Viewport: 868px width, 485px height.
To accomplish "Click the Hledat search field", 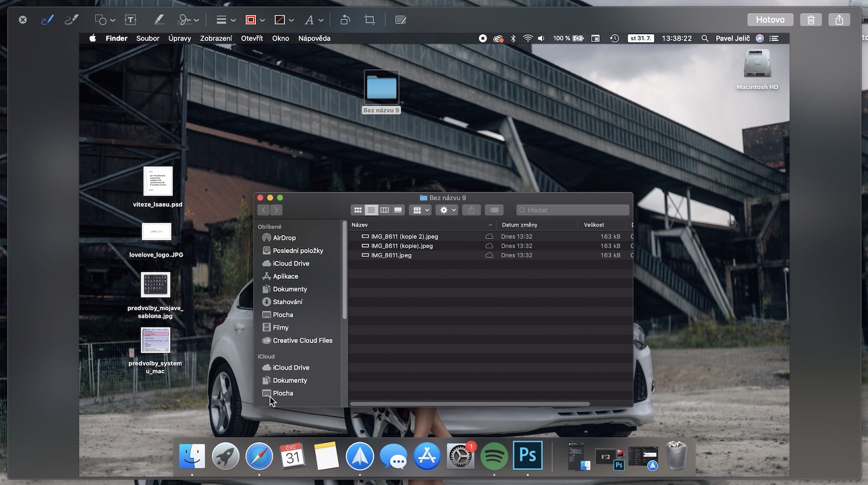I will 573,210.
